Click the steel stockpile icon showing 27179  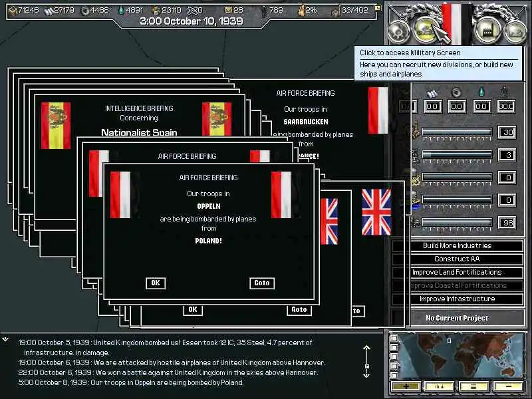49,11
